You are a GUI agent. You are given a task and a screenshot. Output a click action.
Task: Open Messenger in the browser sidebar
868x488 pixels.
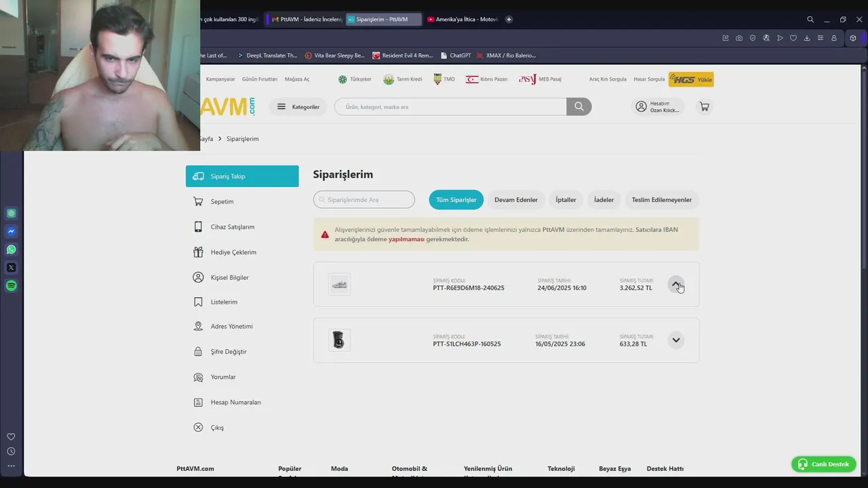click(x=12, y=231)
